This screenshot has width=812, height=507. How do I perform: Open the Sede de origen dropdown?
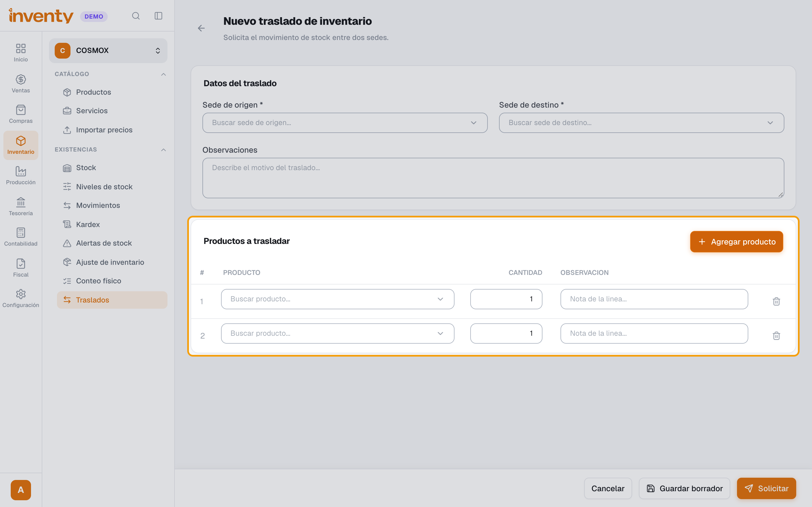(345, 123)
